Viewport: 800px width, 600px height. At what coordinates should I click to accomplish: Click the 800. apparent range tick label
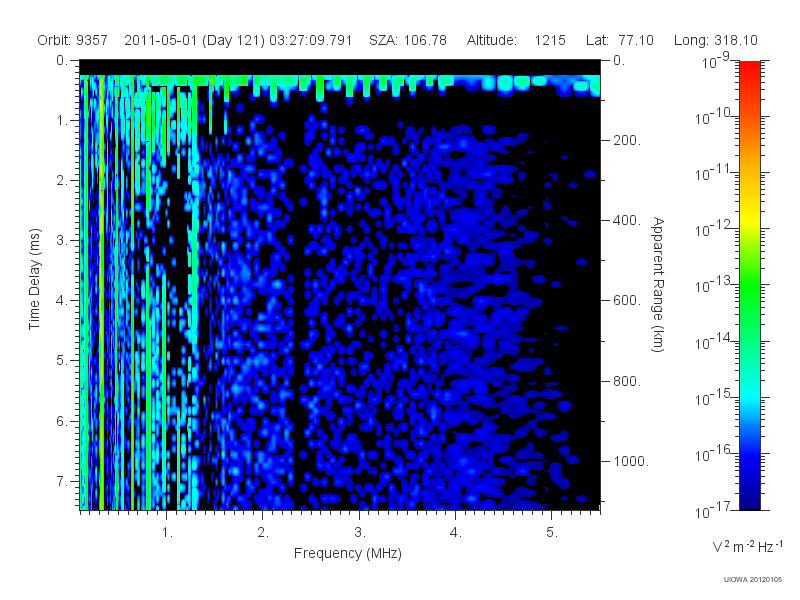tap(627, 381)
